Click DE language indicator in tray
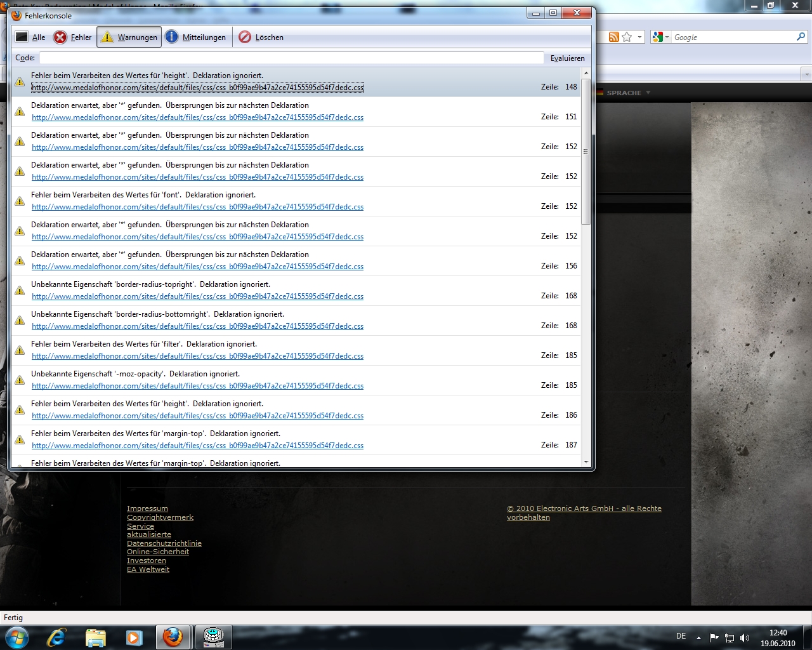Screen dimensions: 812x650 tap(681, 636)
